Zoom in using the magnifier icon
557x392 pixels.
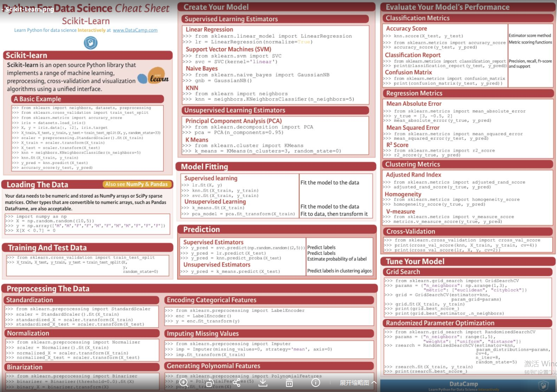pos(184,382)
